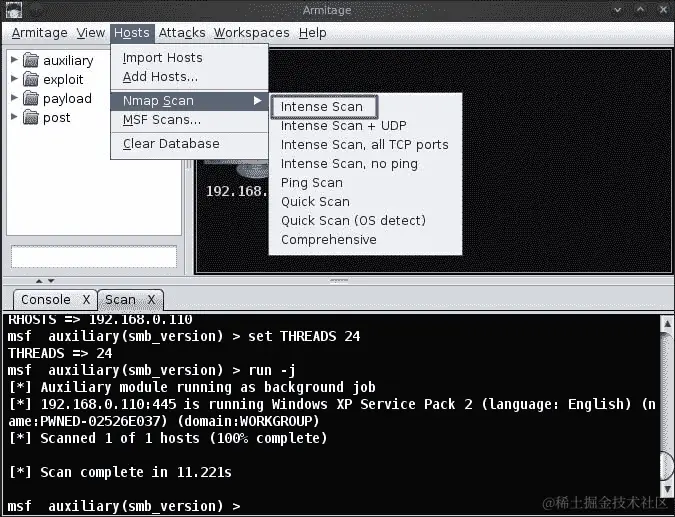
Task: Click the module search input field
Action: click(94, 257)
